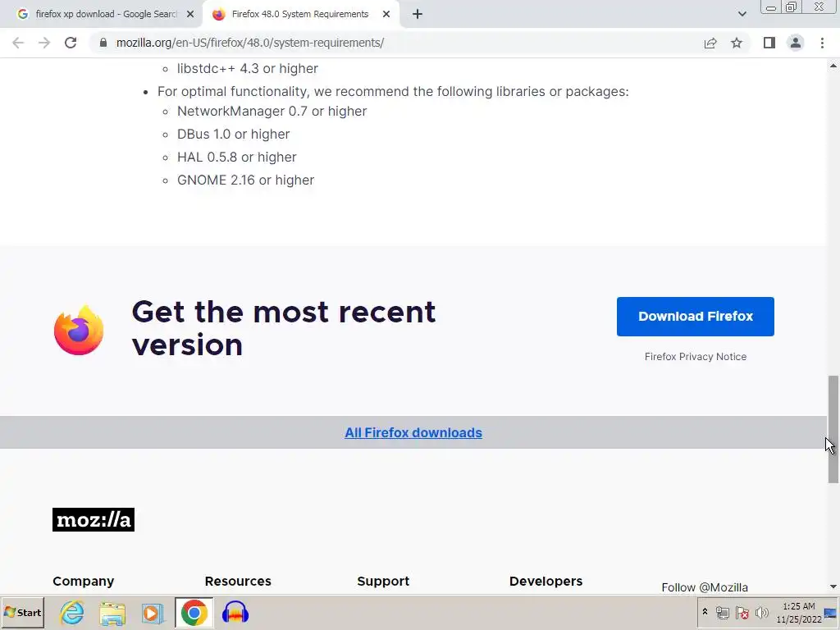Show hidden system tray icons
This screenshot has width=840, height=630.
click(705, 612)
